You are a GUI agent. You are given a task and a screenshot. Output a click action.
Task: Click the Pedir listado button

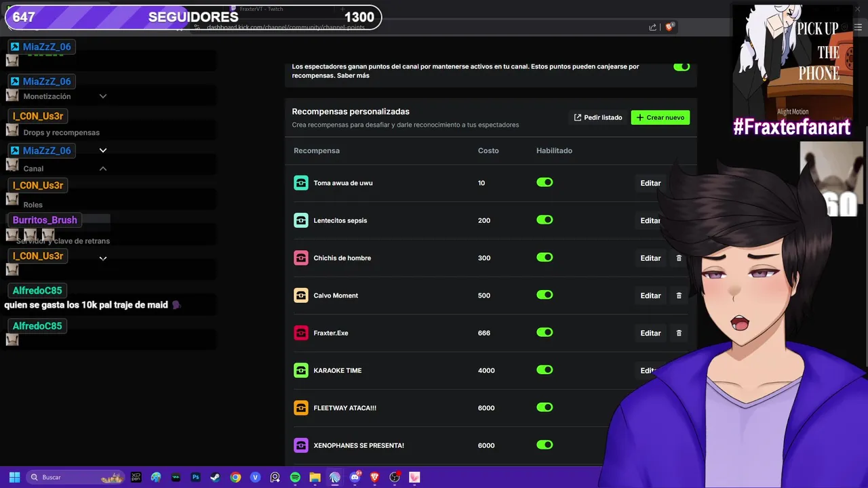(x=597, y=117)
